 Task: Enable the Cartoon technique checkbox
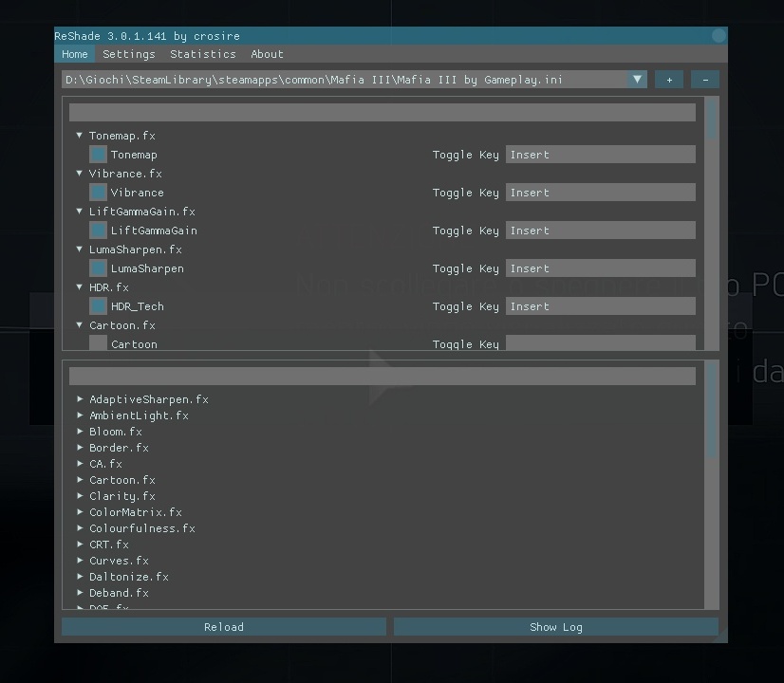pos(98,342)
